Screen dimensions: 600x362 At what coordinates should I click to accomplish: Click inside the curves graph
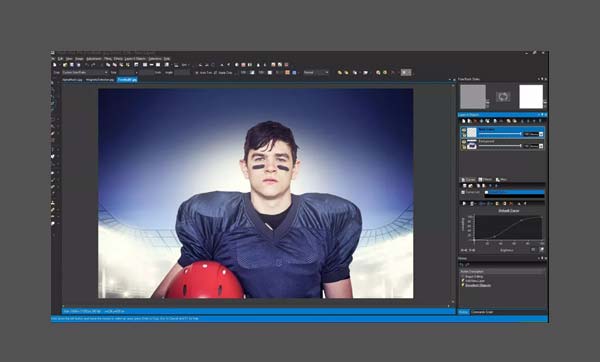tap(508, 228)
